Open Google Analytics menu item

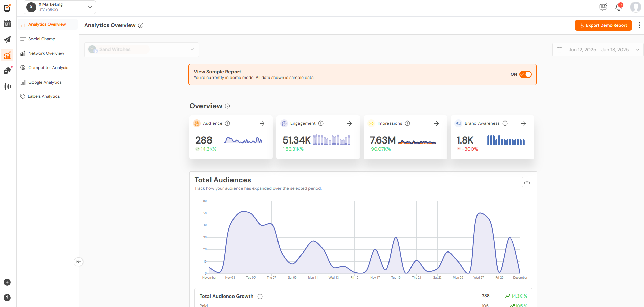point(45,82)
